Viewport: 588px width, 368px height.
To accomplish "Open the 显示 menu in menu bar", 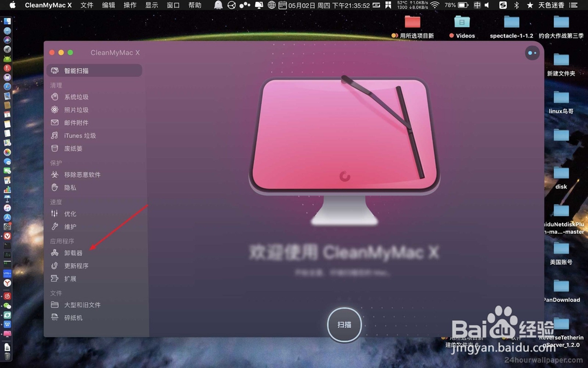I will pos(152,5).
